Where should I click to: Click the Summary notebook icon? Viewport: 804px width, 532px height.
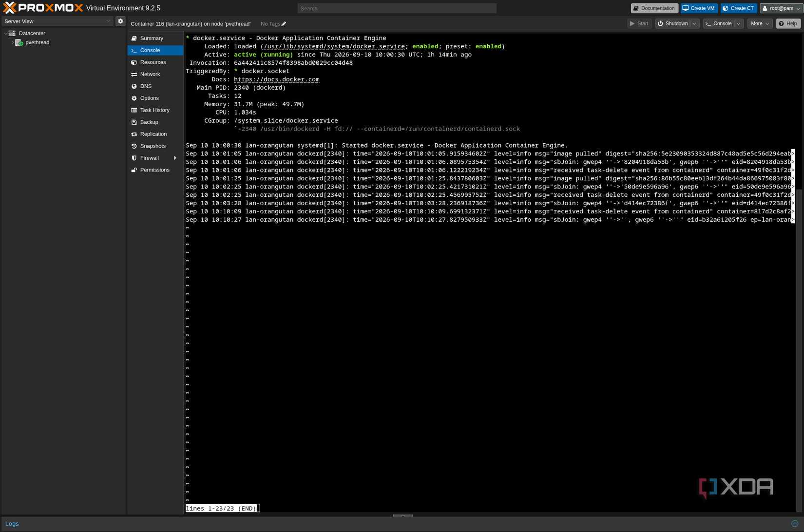[134, 38]
